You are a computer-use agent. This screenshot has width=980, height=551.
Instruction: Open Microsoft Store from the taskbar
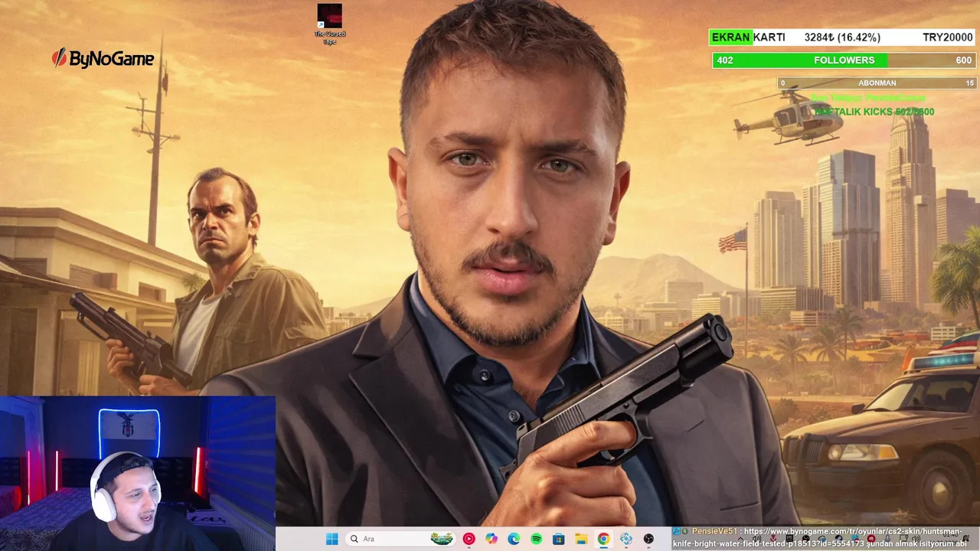click(559, 539)
